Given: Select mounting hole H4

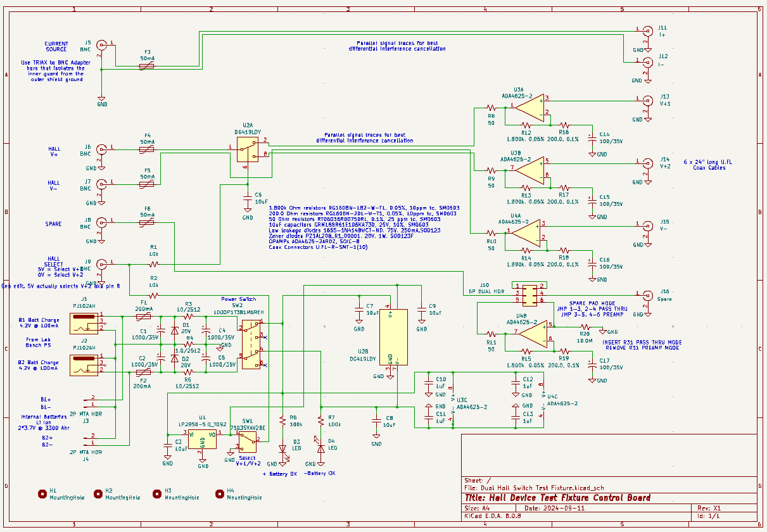Looking at the screenshot, I should point(220,493).
